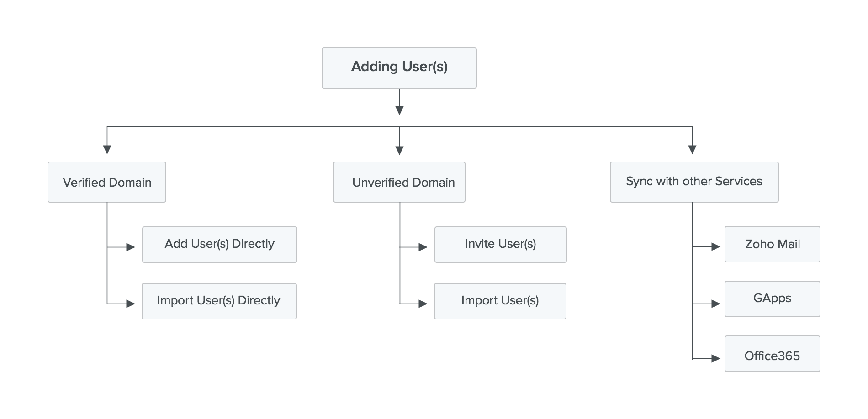Click the arrowhead pointing to Office365
This screenshot has width=868, height=419.
pos(716,359)
